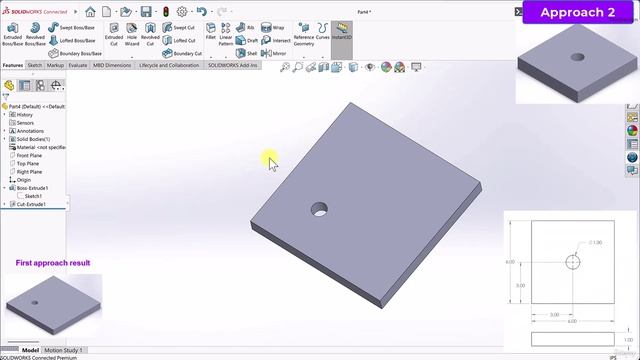Screen dimensions: 640x360
Task: Switch to SOLIDWORKS Add-Ins tab
Action: pyautogui.click(x=233, y=65)
